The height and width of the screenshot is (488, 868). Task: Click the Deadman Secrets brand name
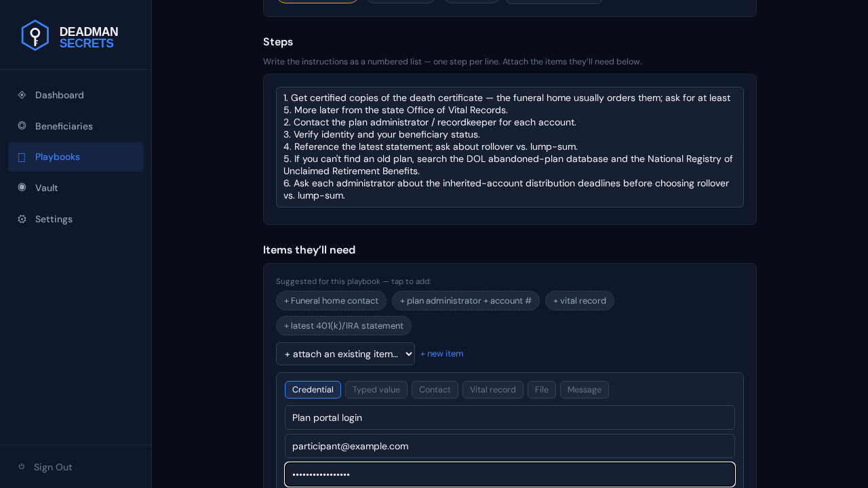(89, 38)
